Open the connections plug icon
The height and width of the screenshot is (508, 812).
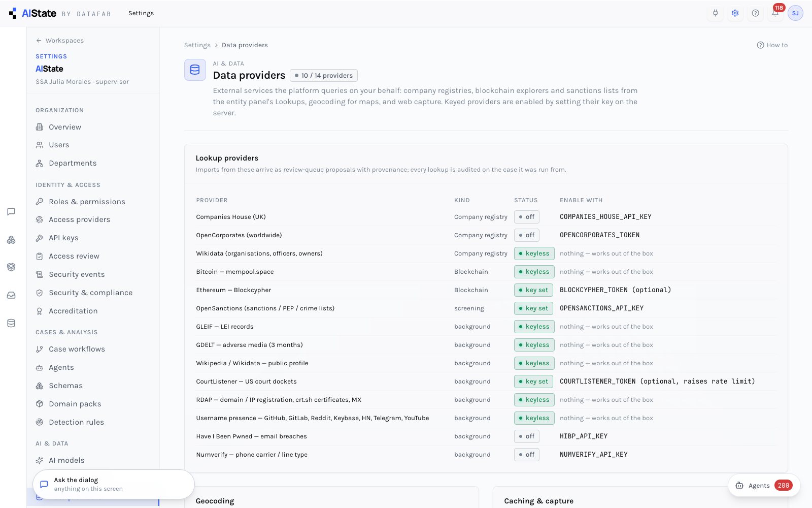point(715,13)
